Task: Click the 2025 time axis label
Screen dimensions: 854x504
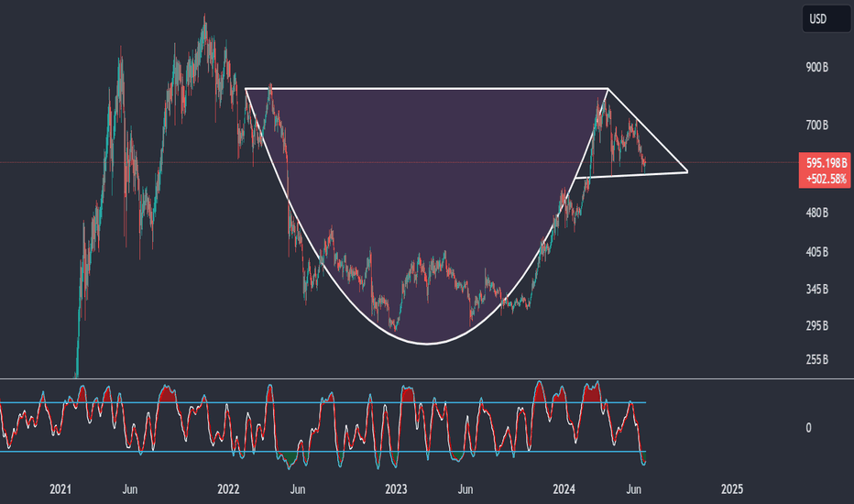Action: tap(731, 488)
